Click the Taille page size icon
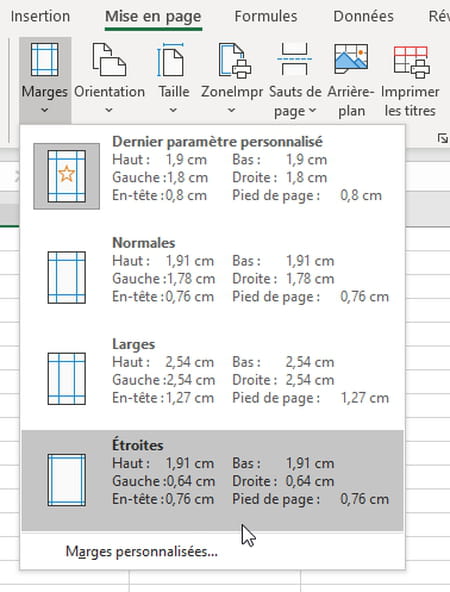 tap(173, 60)
